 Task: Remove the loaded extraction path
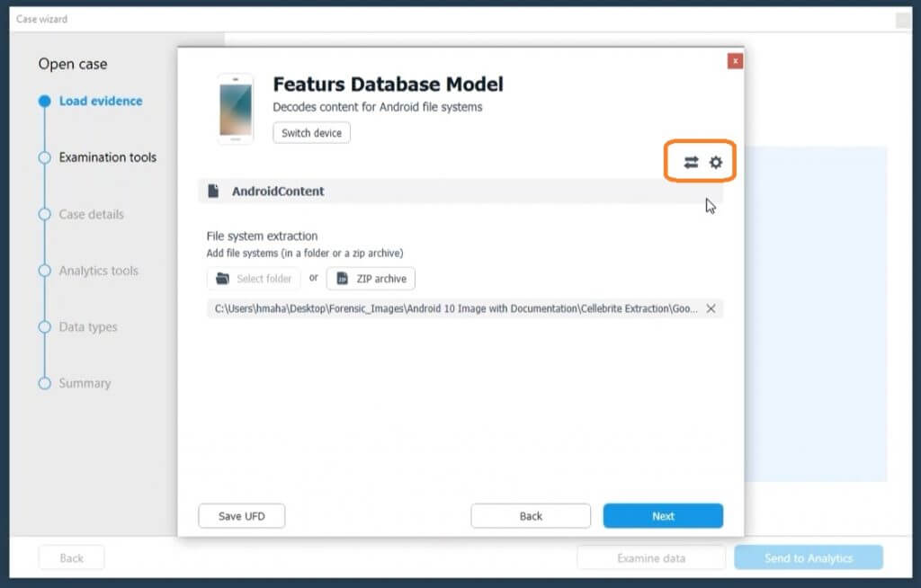(x=711, y=308)
